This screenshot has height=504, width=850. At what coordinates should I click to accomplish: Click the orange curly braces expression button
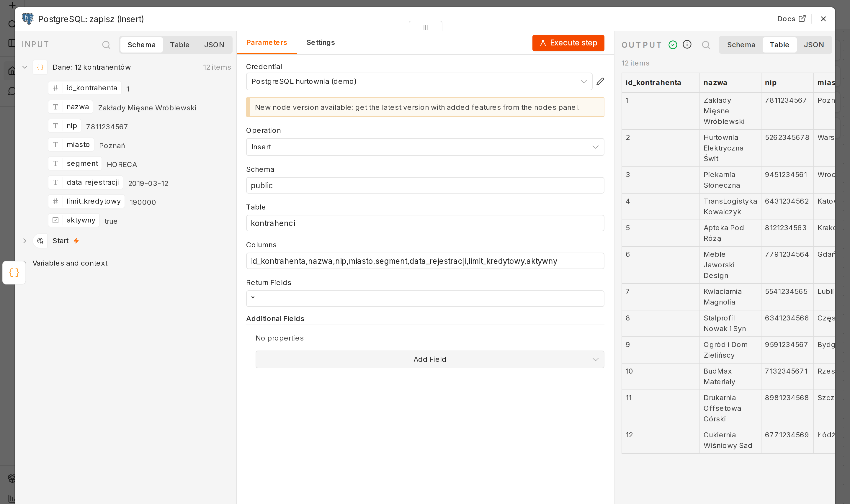click(14, 272)
